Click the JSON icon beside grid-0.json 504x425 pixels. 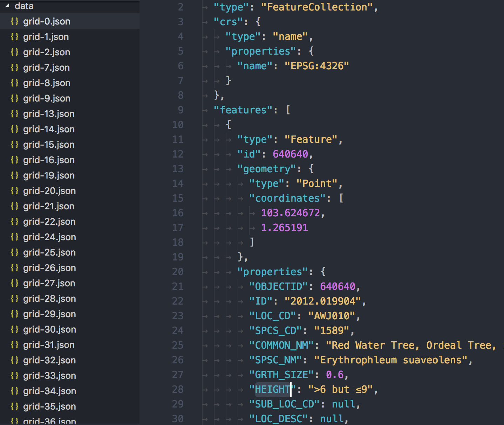(14, 21)
